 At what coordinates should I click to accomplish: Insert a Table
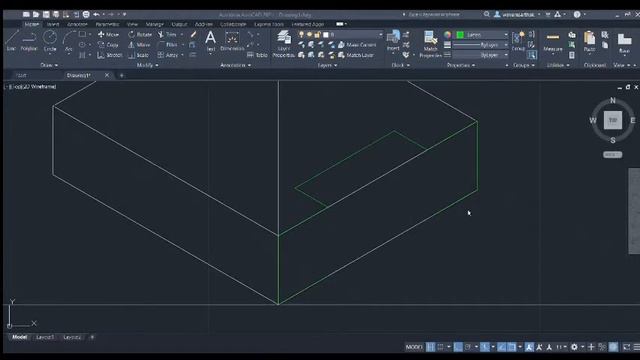pyautogui.click(x=257, y=55)
